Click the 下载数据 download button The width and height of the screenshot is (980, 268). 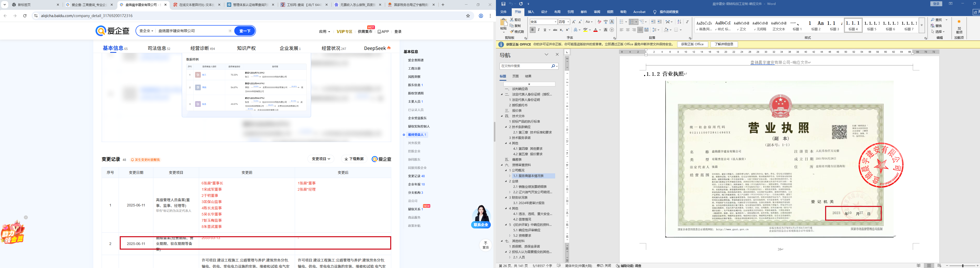354,159
